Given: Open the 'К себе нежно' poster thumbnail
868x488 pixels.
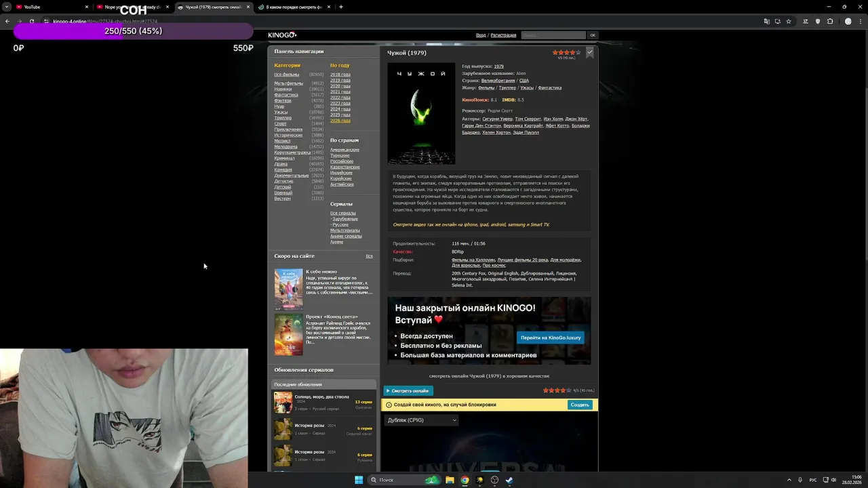Looking at the screenshot, I should coord(288,289).
